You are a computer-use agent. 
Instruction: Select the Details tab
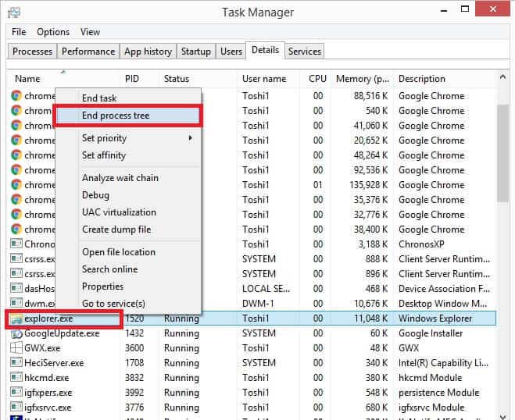266,50
